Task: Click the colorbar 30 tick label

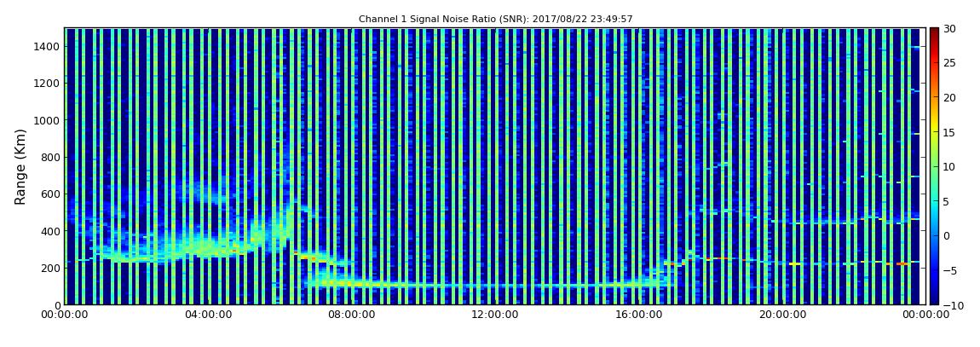Action: click(951, 29)
